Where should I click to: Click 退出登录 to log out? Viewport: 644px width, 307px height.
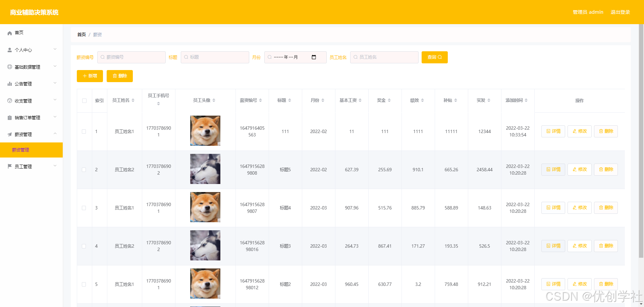coord(620,12)
